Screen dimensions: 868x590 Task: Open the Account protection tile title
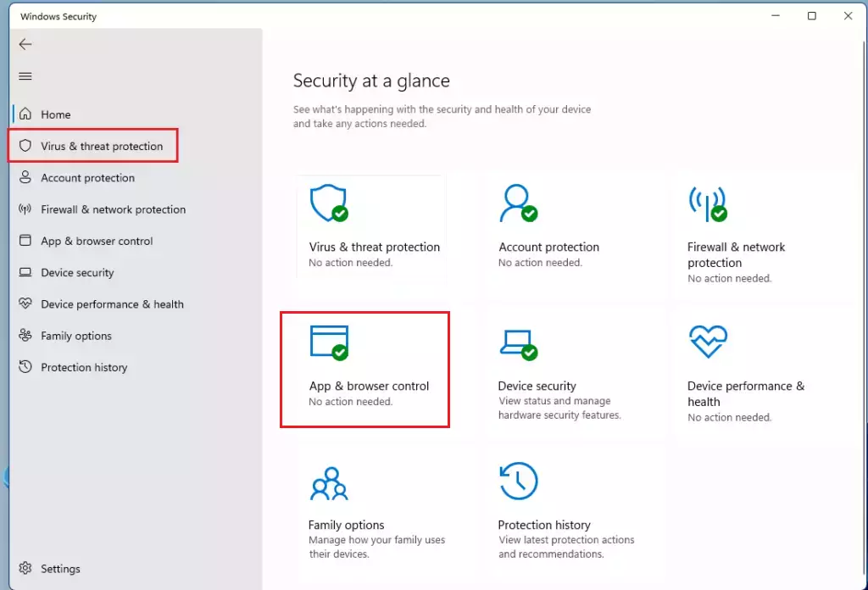pos(548,247)
